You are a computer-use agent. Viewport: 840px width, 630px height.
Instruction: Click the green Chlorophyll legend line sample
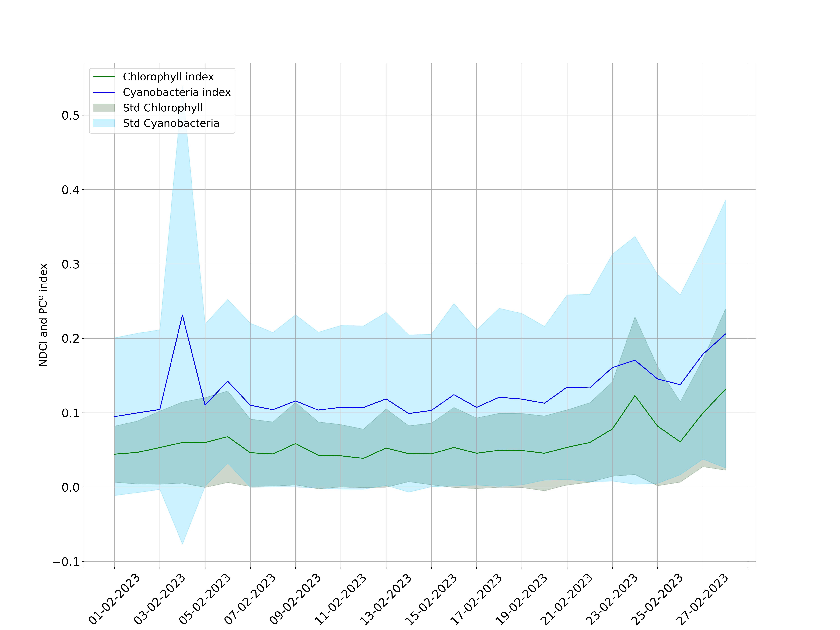[104, 77]
